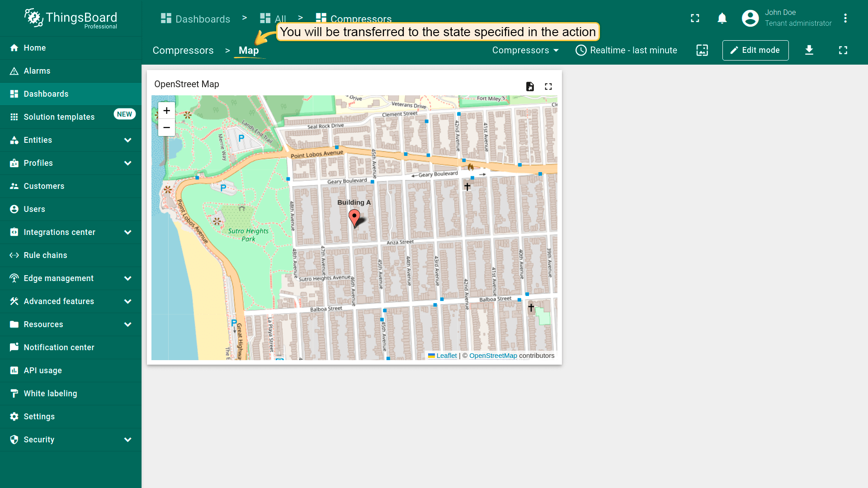Open the Leaflet attribution link
Viewport: 868px width, 488px height.
coord(446,356)
